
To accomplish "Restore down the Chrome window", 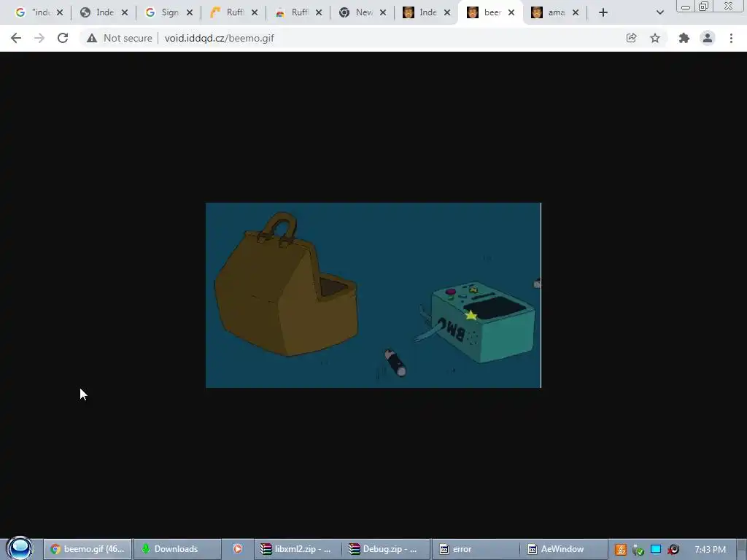I will [703, 7].
